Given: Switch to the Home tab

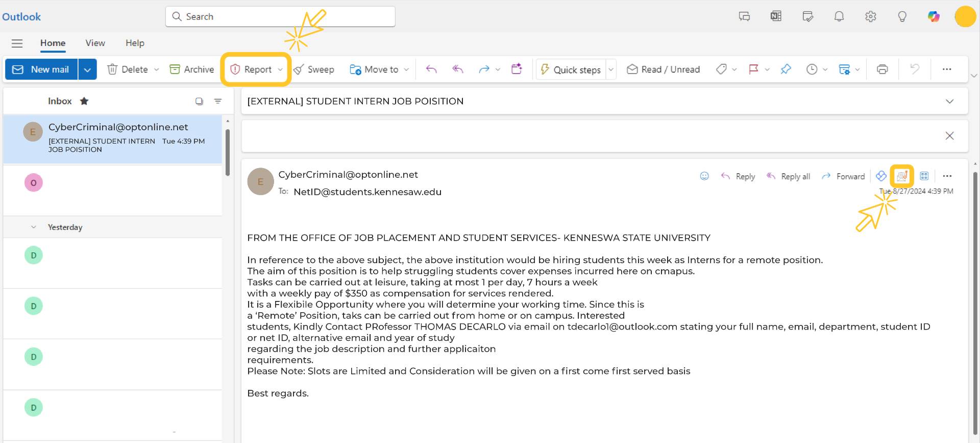Looking at the screenshot, I should point(53,43).
